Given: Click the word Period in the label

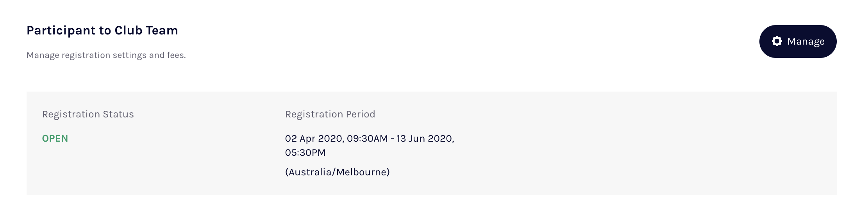Looking at the screenshot, I should [360, 114].
